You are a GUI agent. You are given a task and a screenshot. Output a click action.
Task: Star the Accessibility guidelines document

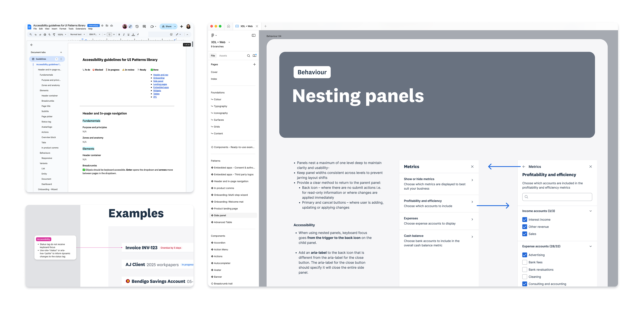point(102,26)
